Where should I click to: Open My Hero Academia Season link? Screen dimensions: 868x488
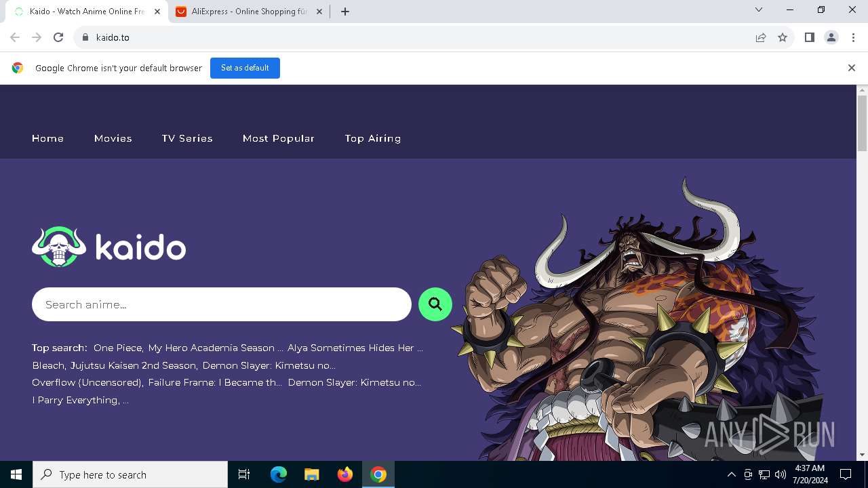[x=216, y=348]
